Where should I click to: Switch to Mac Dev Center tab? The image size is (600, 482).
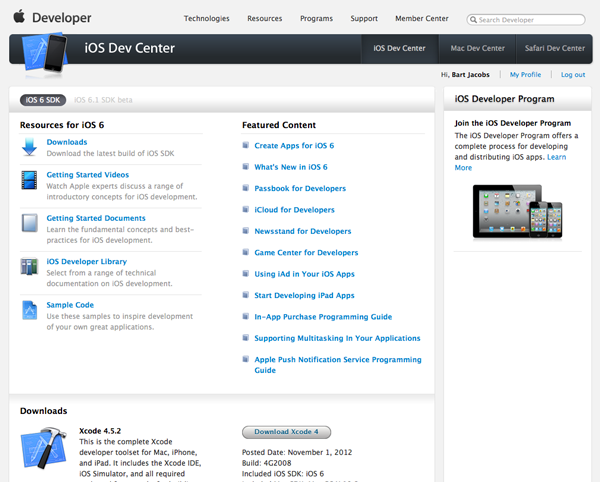click(x=478, y=49)
